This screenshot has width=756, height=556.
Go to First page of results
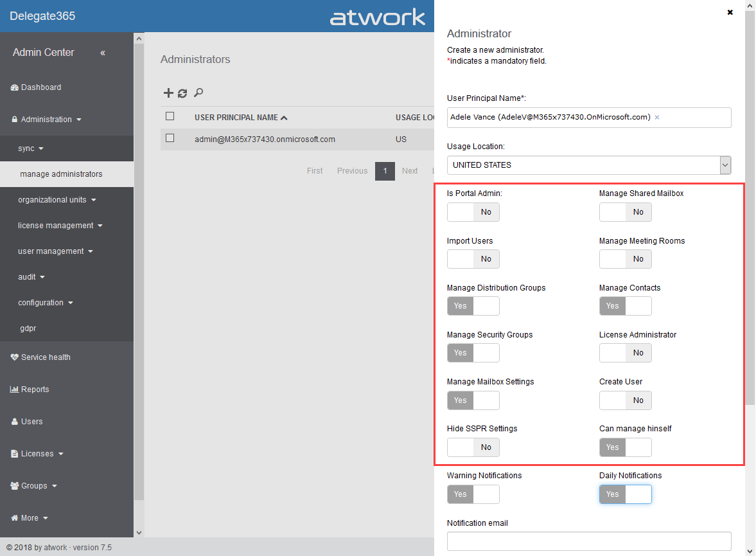(x=315, y=171)
